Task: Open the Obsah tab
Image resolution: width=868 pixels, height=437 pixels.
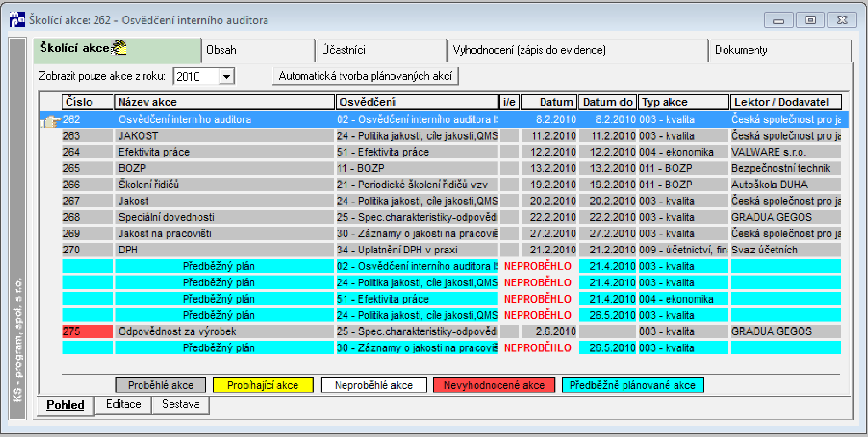Action: coord(258,50)
